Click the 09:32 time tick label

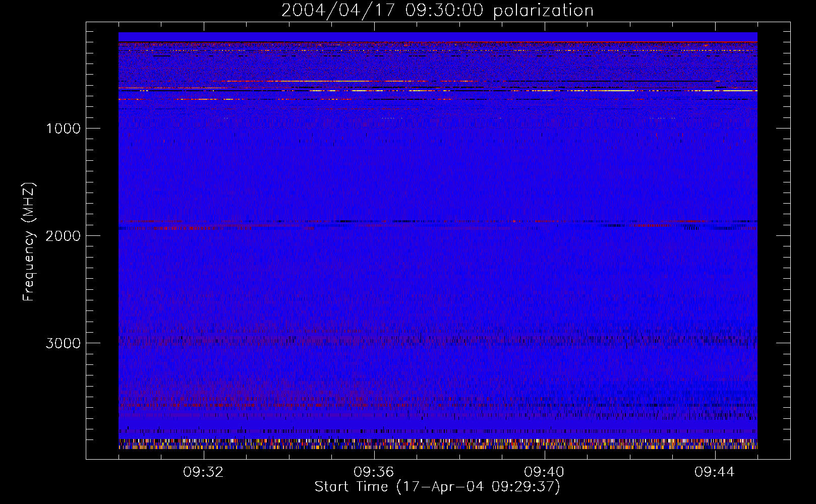(203, 472)
